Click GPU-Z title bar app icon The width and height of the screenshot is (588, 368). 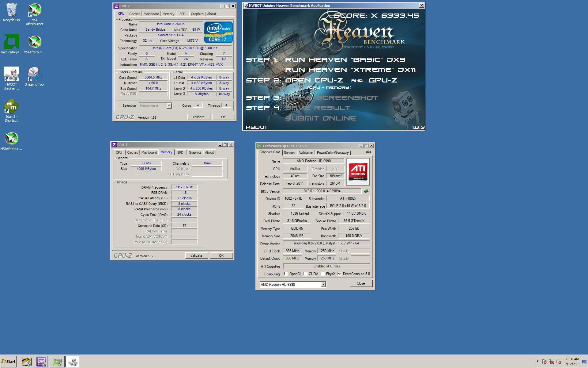click(259, 146)
